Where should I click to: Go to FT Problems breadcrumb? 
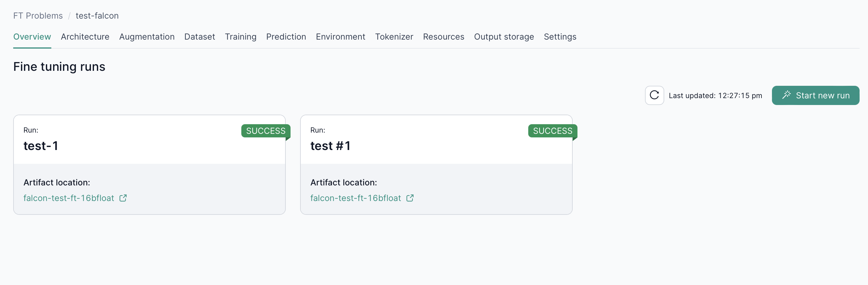[38, 16]
